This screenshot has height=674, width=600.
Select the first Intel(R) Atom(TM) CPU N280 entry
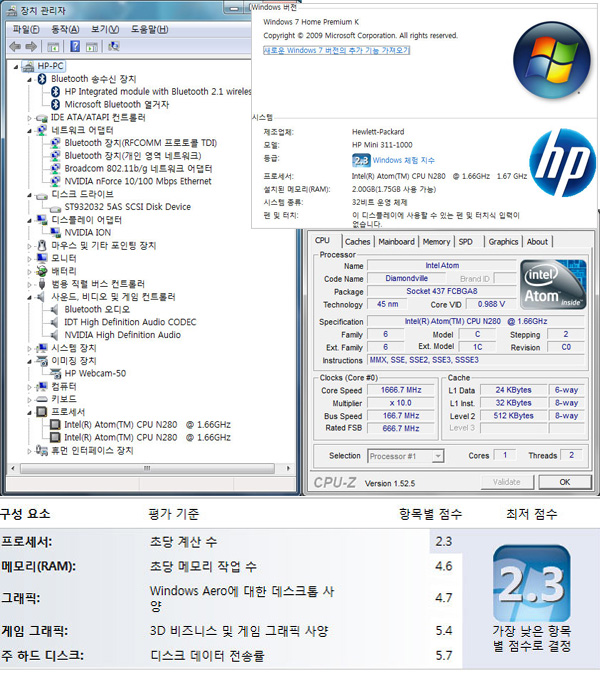tap(147, 425)
